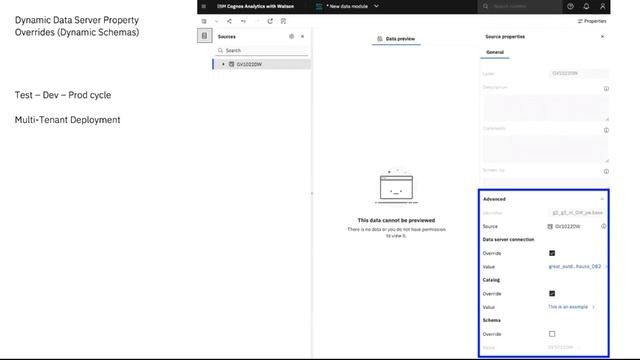Select the Sources panel sidebar icon

click(204, 36)
